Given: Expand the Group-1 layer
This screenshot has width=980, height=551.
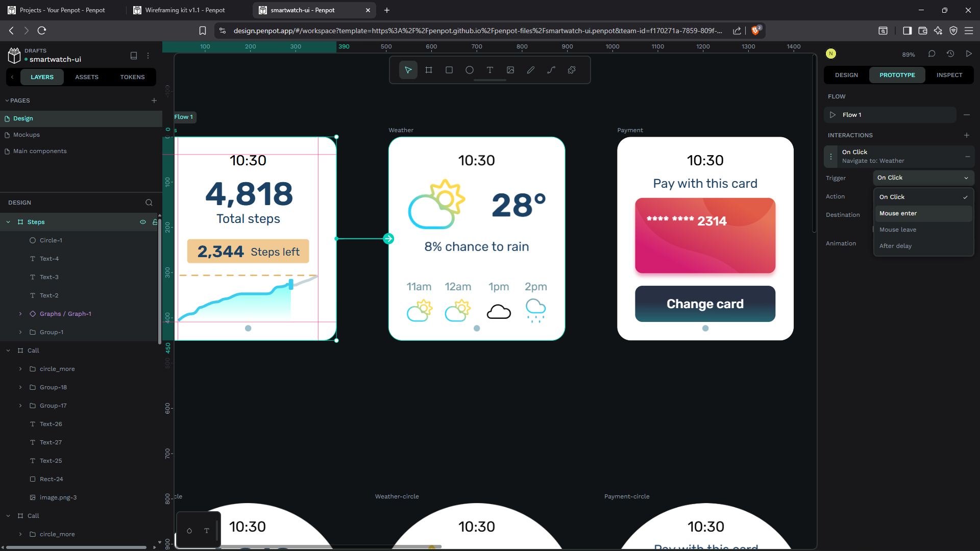Looking at the screenshot, I should click(x=20, y=332).
